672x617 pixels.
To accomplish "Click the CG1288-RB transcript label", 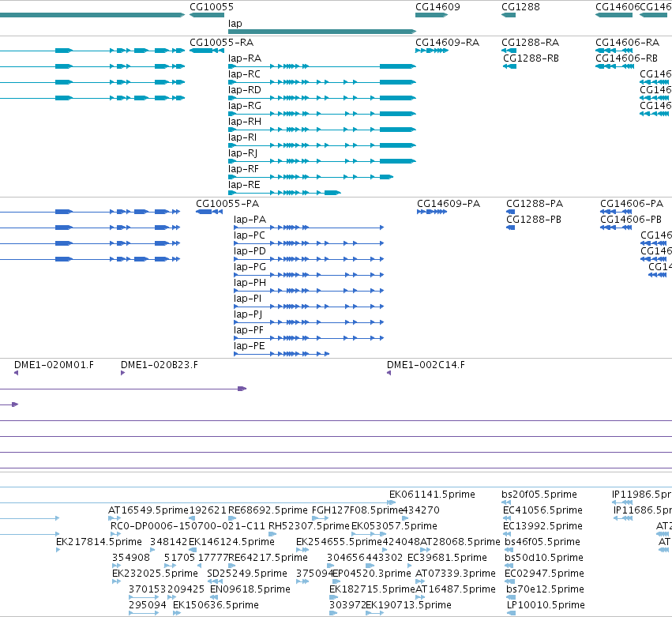I will click(531, 58).
